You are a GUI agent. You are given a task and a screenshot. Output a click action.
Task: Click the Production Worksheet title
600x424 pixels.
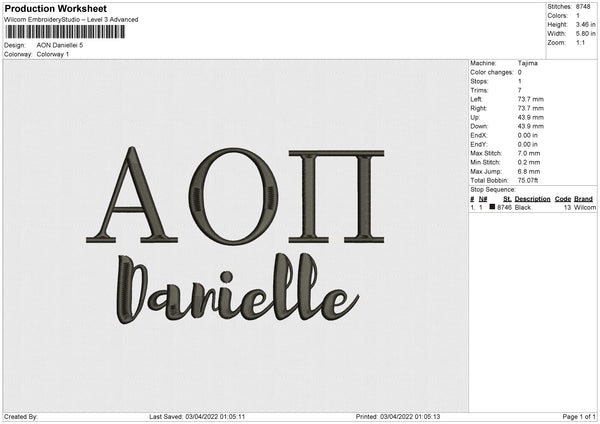click(55, 8)
